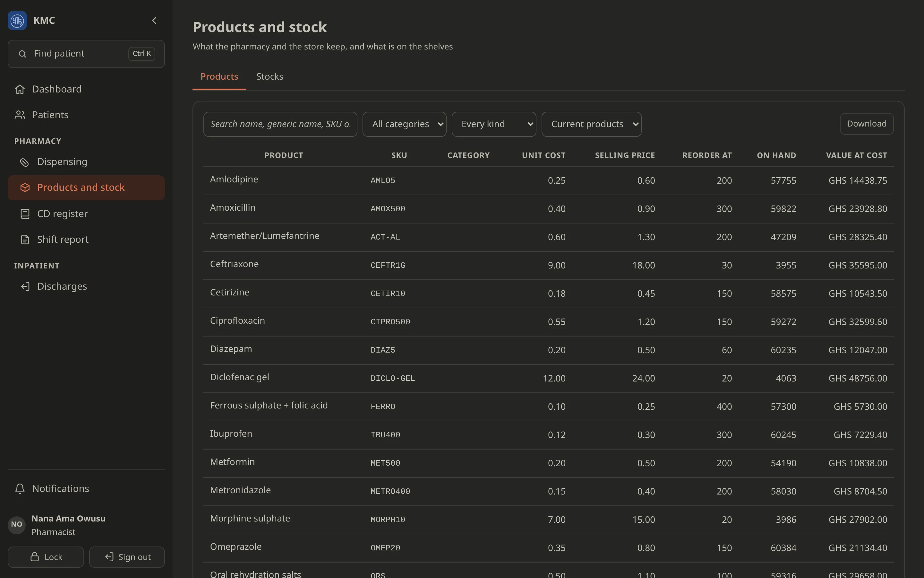
Task: Open the Dispensing page
Action: coord(86,162)
